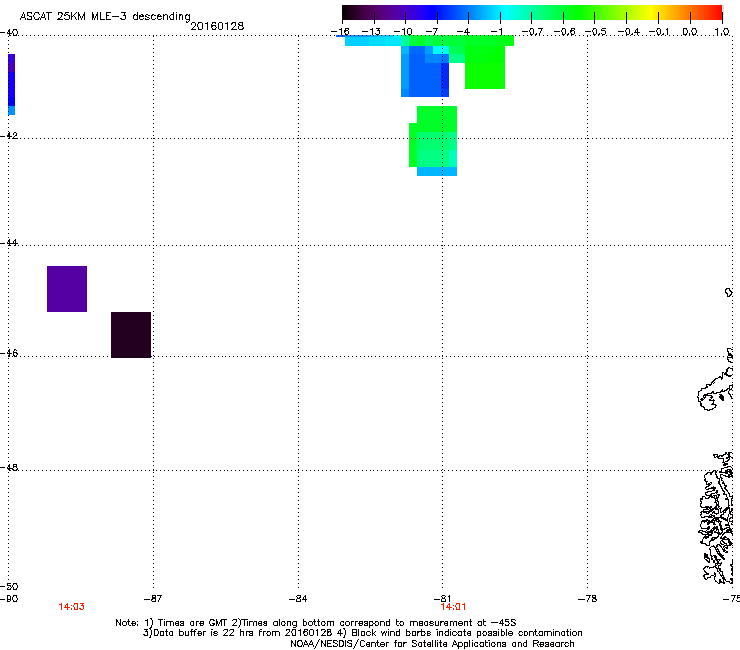
Task: Click the '-81' longitude axis label
Action: 442,599
